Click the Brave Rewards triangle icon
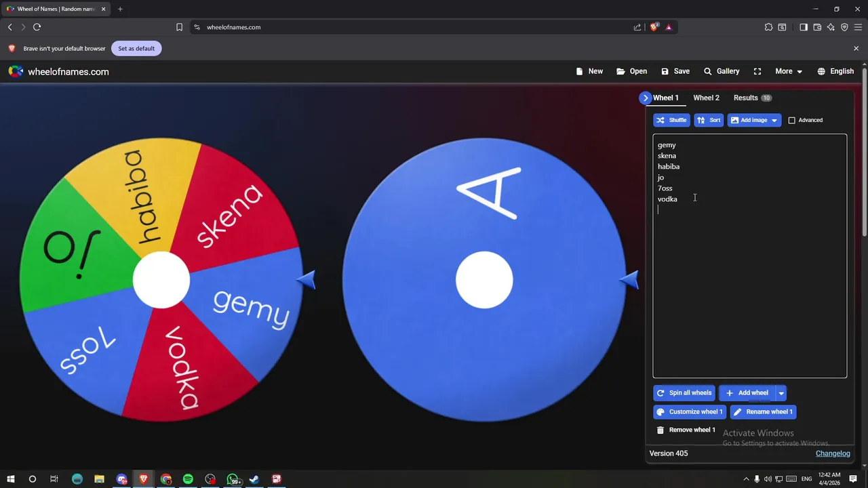Viewport: 868px width, 488px height. (x=669, y=27)
